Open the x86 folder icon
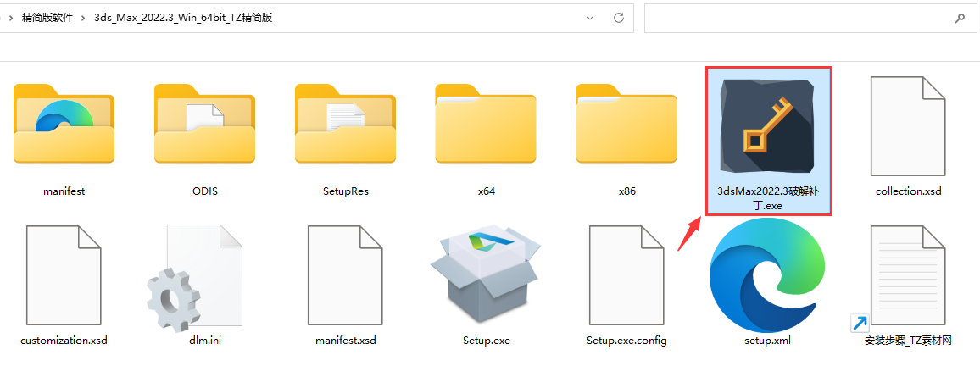This screenshot has height=377, width=980. coord(626,124)
